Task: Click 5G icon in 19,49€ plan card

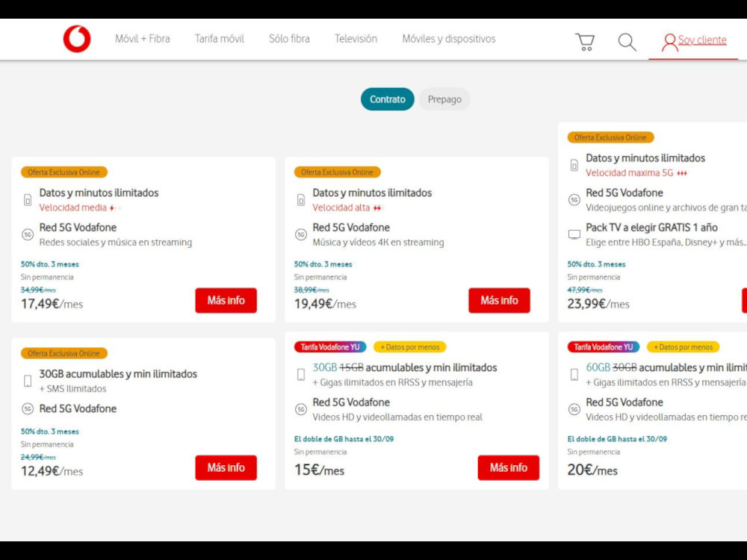Action: [300, 234]
